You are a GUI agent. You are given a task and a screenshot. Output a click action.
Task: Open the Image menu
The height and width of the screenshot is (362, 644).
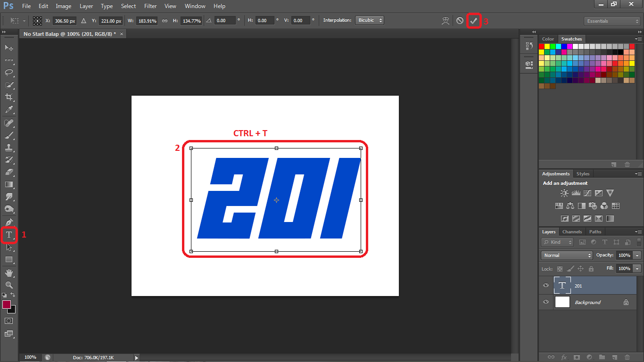[64, 6]
